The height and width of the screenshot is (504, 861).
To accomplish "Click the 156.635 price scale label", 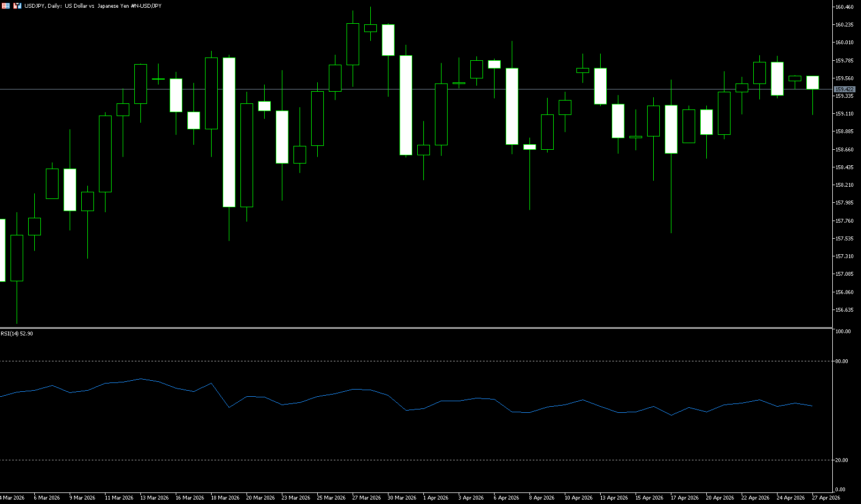I will pyautogui.click(x=844, y=310).
